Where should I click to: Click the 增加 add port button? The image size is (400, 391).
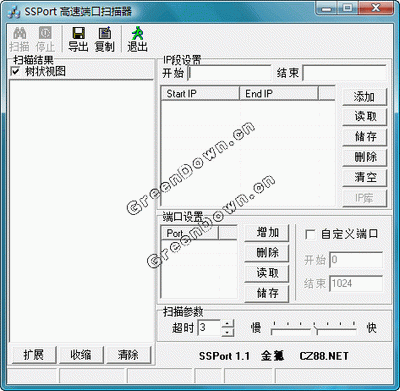[267, 232]
